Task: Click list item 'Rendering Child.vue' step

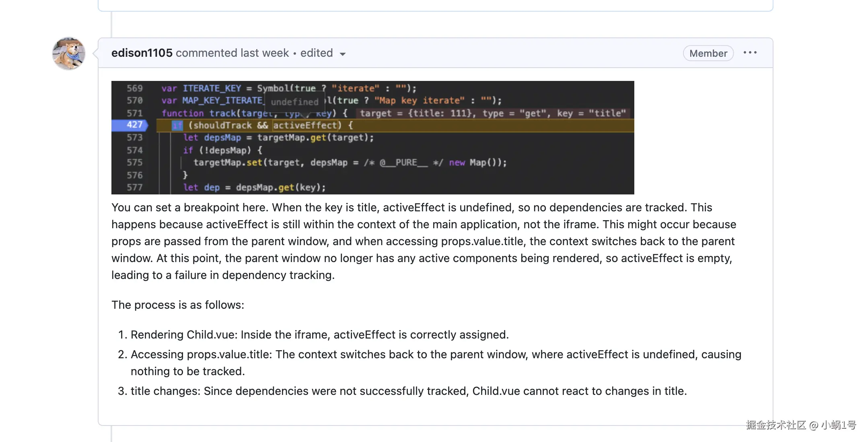Action: (x=319, y=335)
